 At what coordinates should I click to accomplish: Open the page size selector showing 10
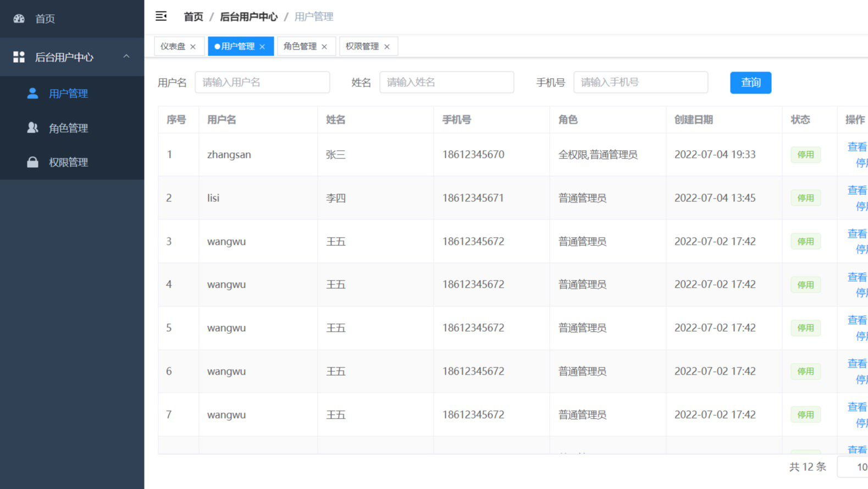[x=853, y=467]
